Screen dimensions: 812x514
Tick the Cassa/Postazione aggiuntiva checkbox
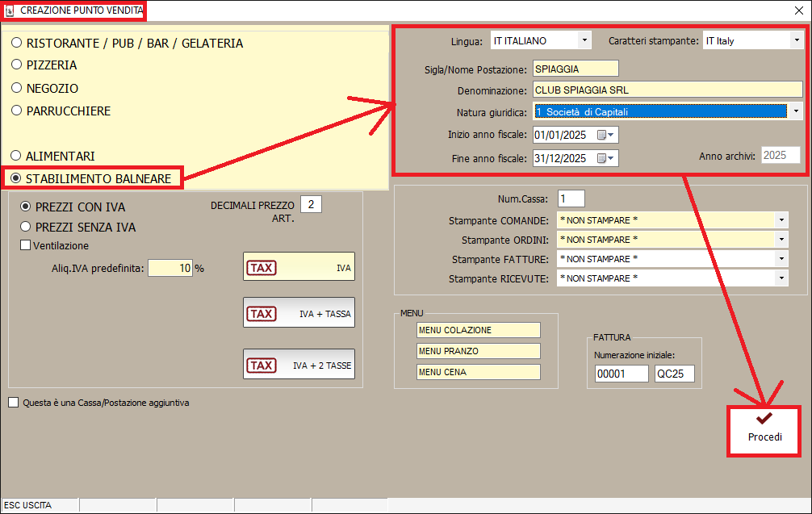[x=13, y=403]
